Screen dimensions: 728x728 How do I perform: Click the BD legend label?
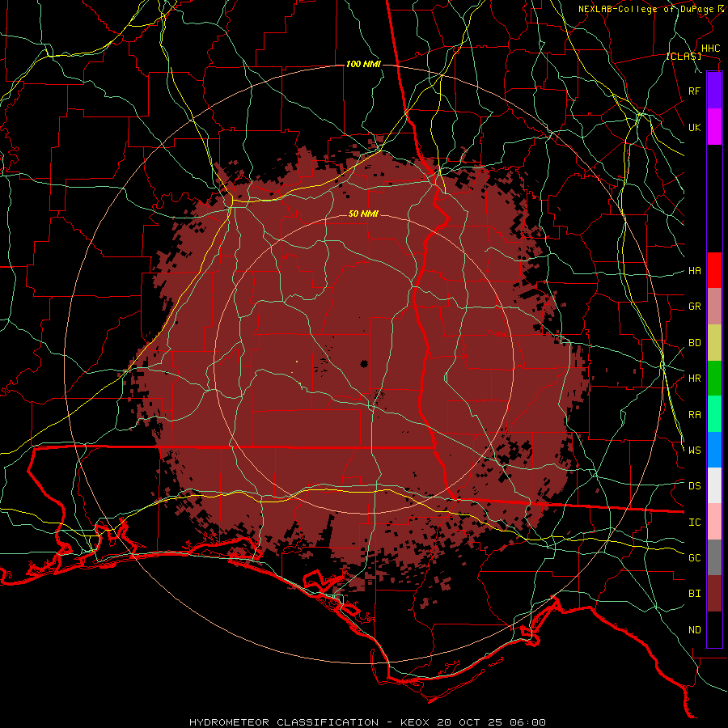(695, 343)
